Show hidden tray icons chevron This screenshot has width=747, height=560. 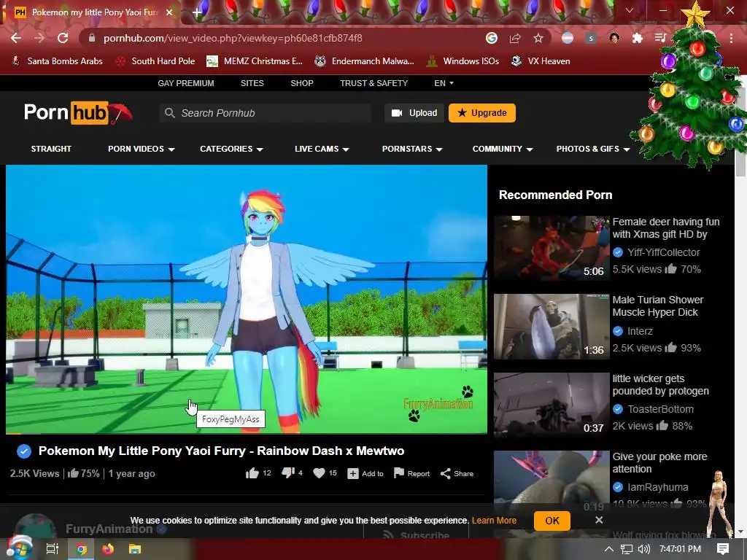click(609, 549)
